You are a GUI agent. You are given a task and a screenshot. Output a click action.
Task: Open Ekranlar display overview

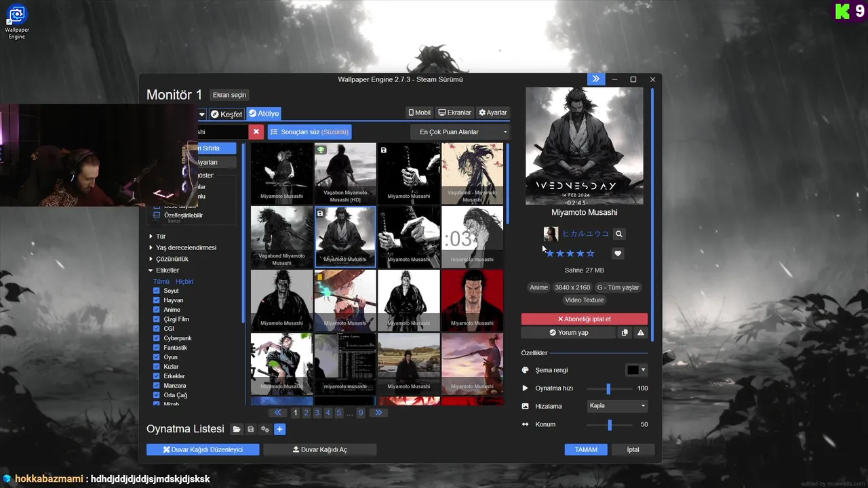tap(454, 113)
